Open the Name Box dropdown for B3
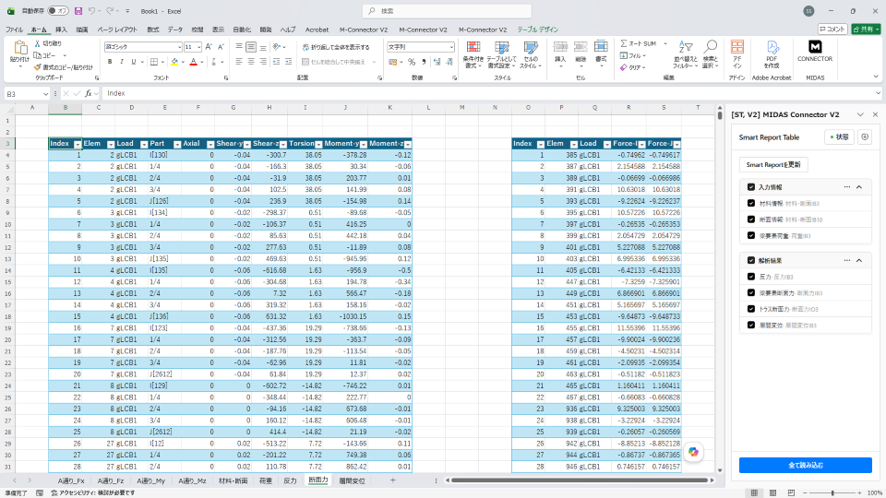886x498 pixels. (45, 94)
